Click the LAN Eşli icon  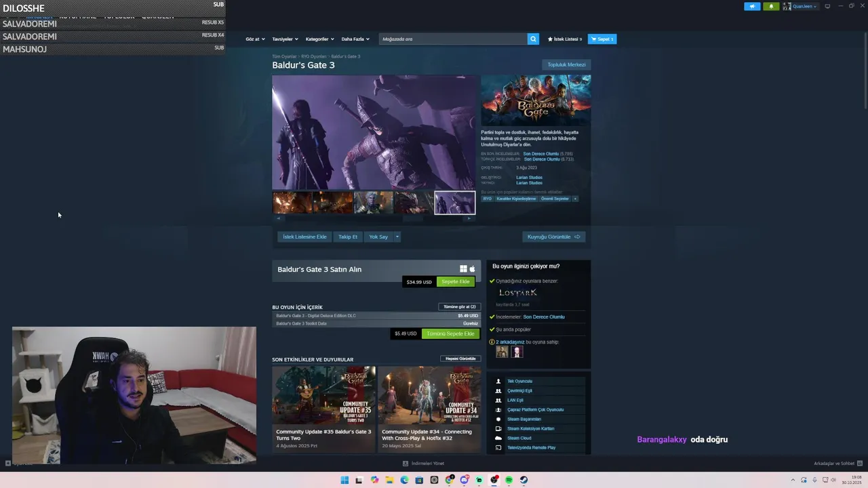498,400
